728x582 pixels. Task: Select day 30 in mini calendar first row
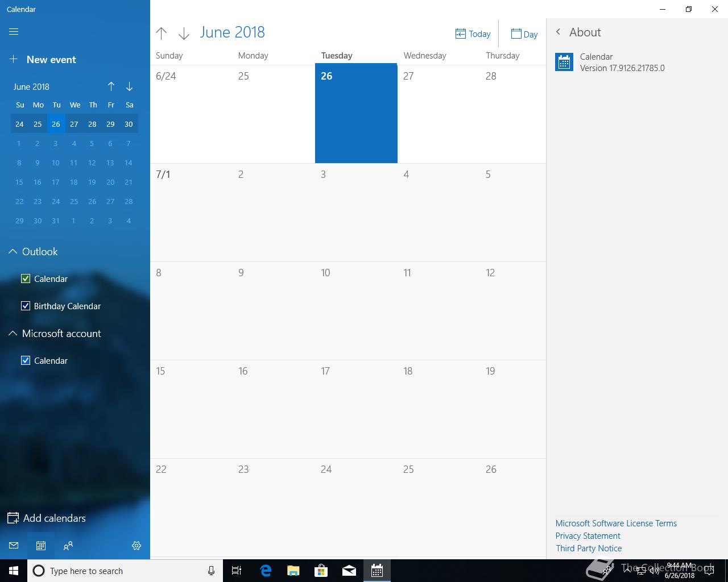(x=129, y=124)
